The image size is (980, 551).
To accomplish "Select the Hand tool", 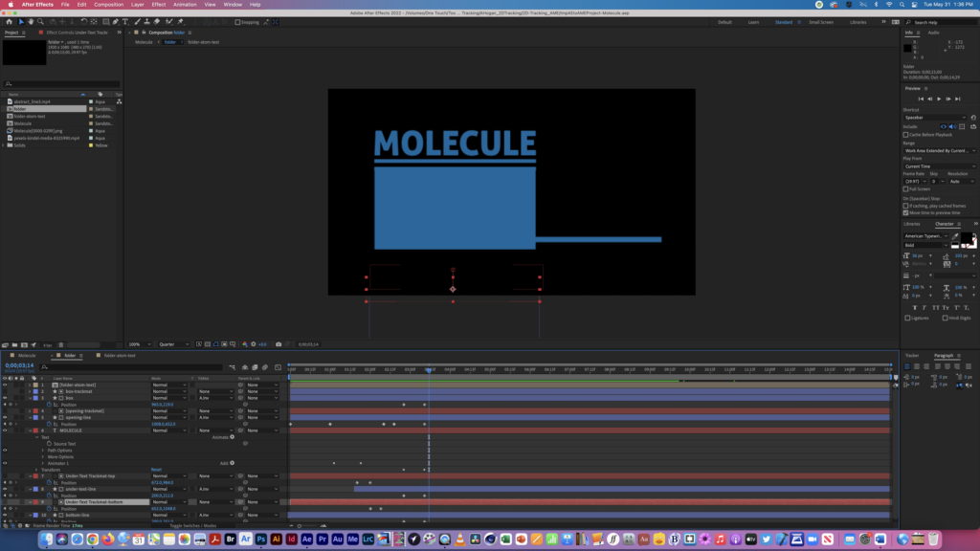I will 31,22.
